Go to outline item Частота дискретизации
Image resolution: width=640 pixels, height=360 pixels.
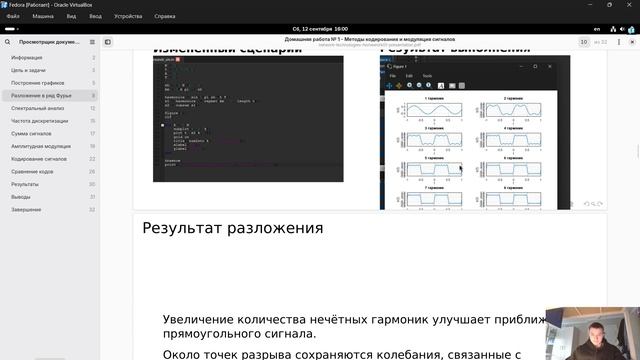[x=50, y=121]
